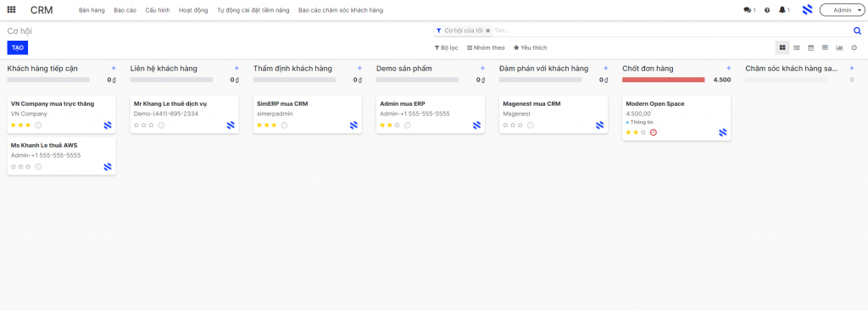868x311 pixels.
Task: Click the search magnifier icon
Action: point(858,31)
